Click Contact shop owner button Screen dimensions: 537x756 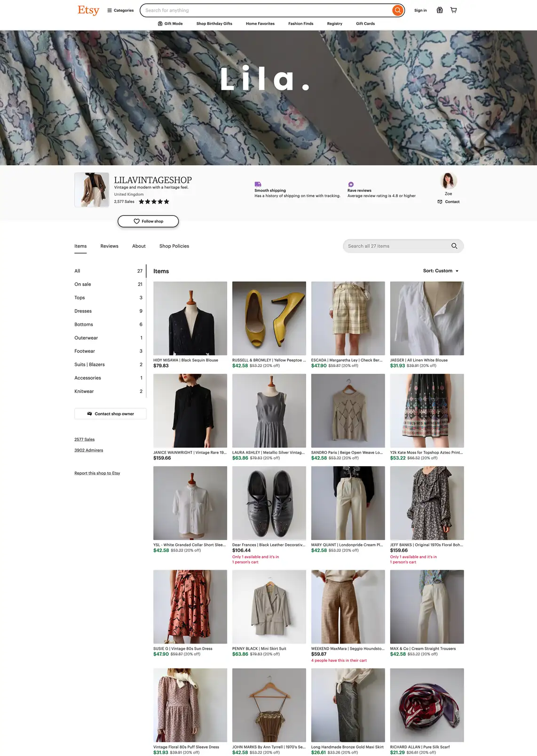[111, 414]
